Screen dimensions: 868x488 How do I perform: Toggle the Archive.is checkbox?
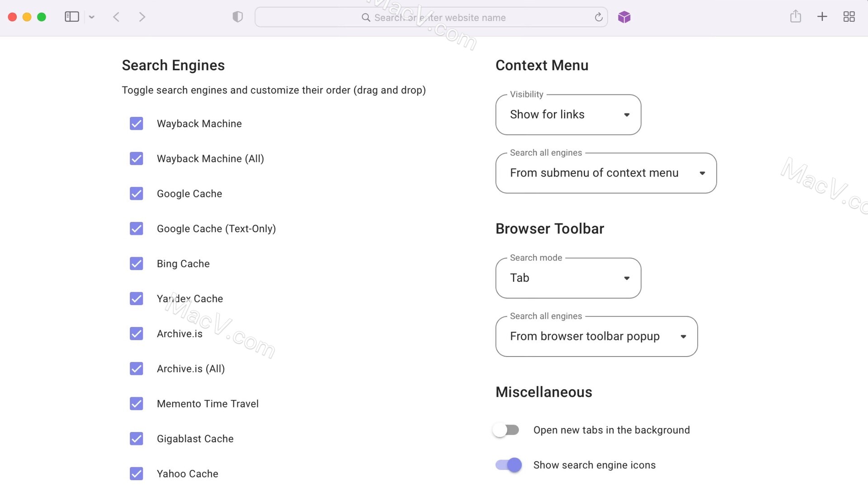point(137,333)
